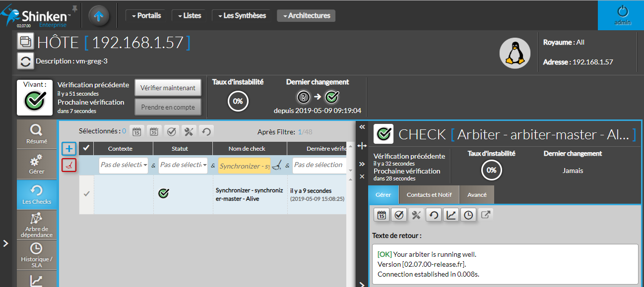The height and width of the screenshot is (287, 644).
Task: Switch to the Contacts et Notif tab
Action: point(429,195)
